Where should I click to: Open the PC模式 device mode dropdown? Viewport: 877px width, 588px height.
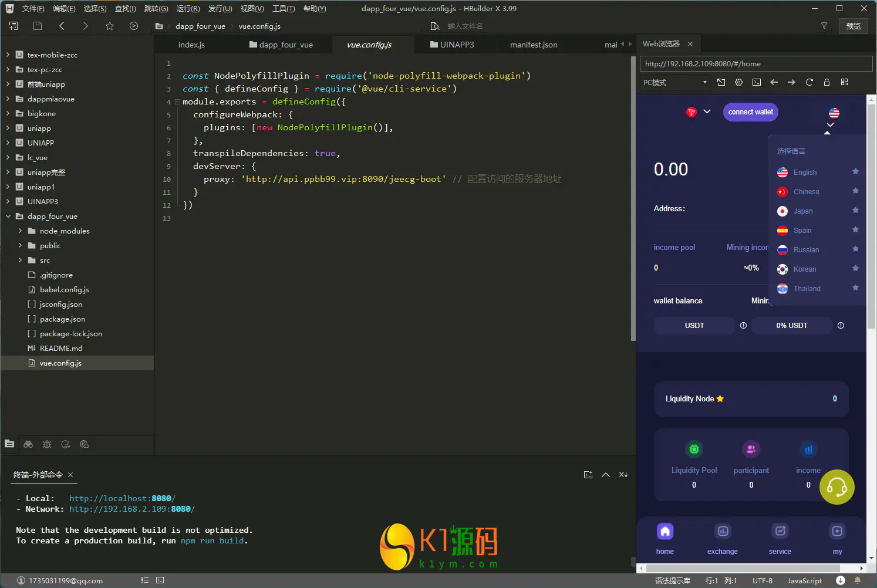pyautogui.click(x=675, y=82)
